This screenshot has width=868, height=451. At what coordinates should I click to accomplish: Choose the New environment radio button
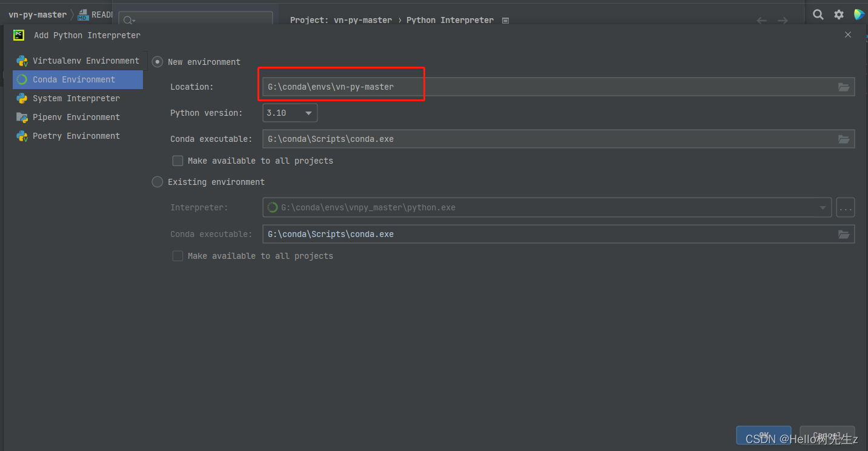pyautogui.click(x=157, y=62)
